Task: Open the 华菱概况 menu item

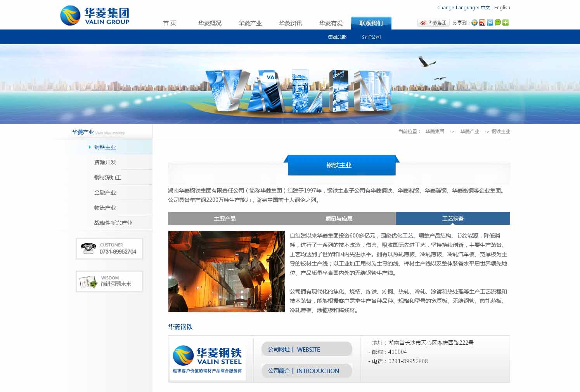Action: (x=210, y=23)
